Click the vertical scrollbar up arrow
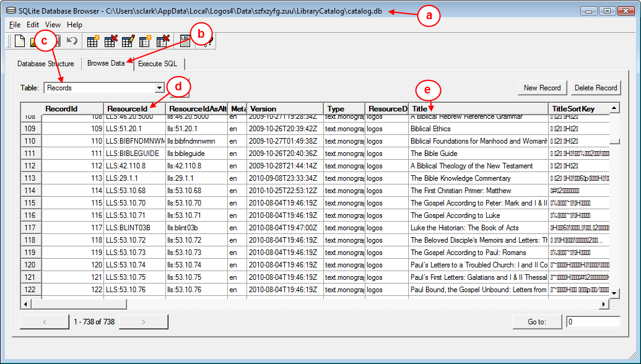 point(614,108)
